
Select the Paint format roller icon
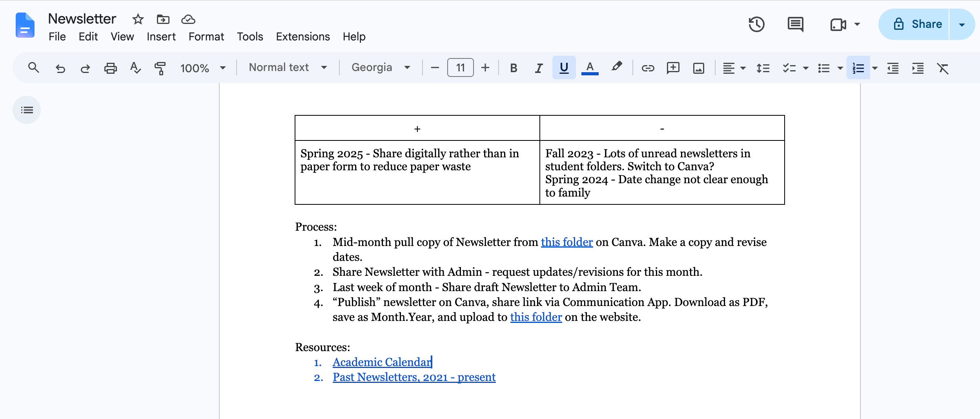(x=160, y=68)
